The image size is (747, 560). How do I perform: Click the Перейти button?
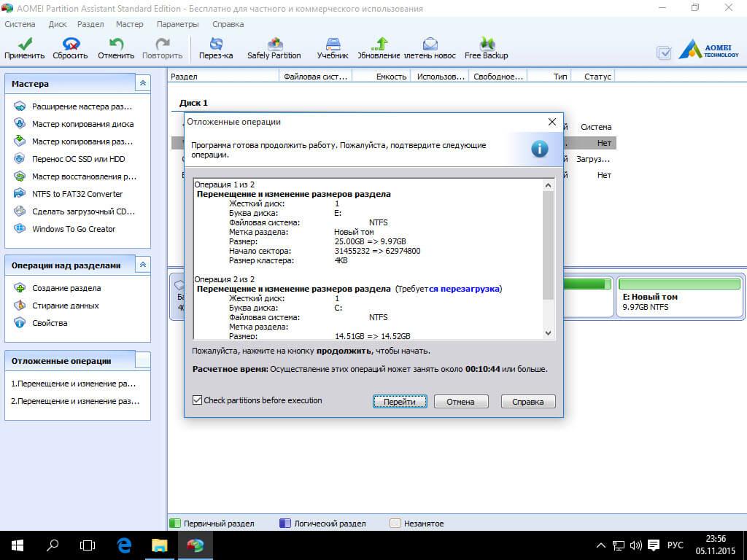pos(399,402)
